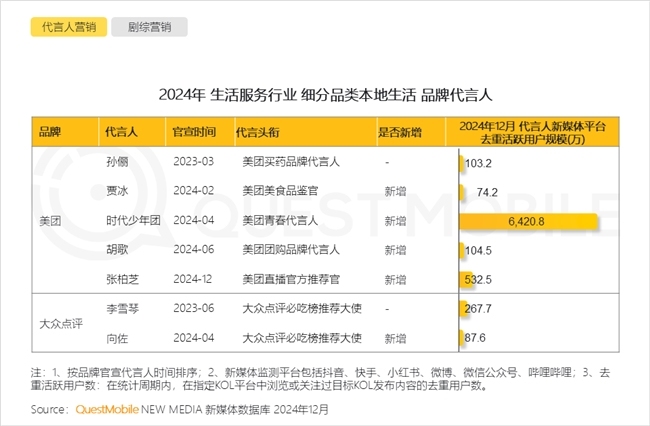Select the 胡歌 row name

click(x=115, y=250)
